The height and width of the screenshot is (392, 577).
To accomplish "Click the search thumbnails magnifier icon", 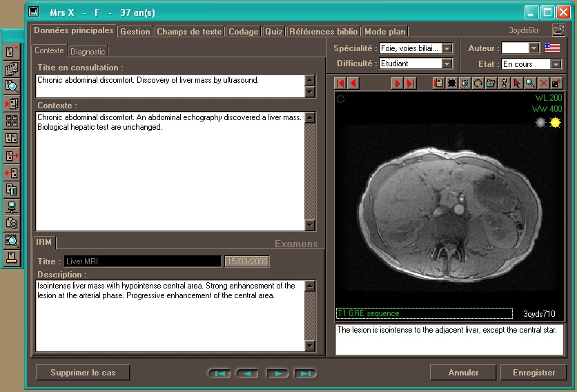I will click(12, 241).
